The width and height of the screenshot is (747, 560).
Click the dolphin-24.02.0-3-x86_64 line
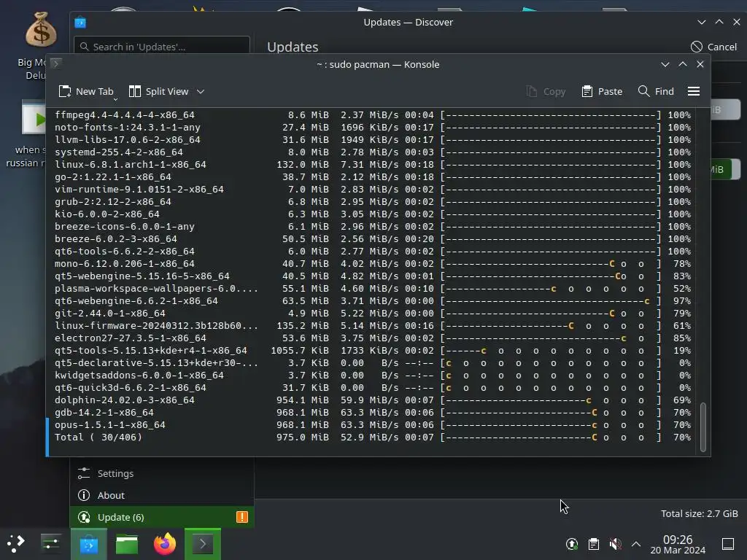(x=373, y=400)
